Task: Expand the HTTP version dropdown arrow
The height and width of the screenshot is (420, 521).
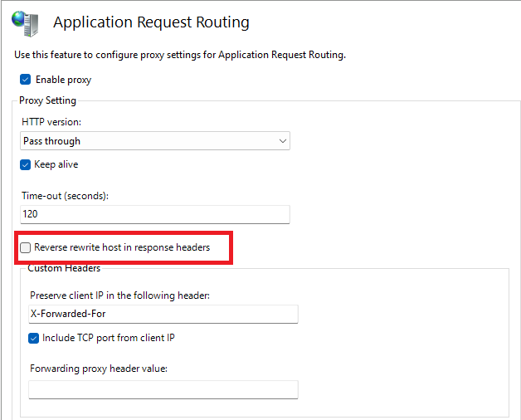Action: [283, 141]
